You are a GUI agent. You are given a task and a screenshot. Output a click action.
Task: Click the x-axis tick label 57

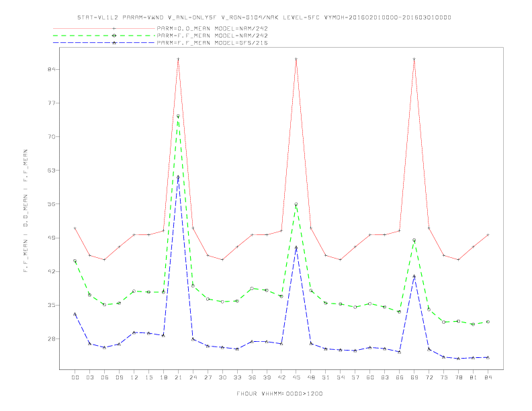(x=355, y=377)
